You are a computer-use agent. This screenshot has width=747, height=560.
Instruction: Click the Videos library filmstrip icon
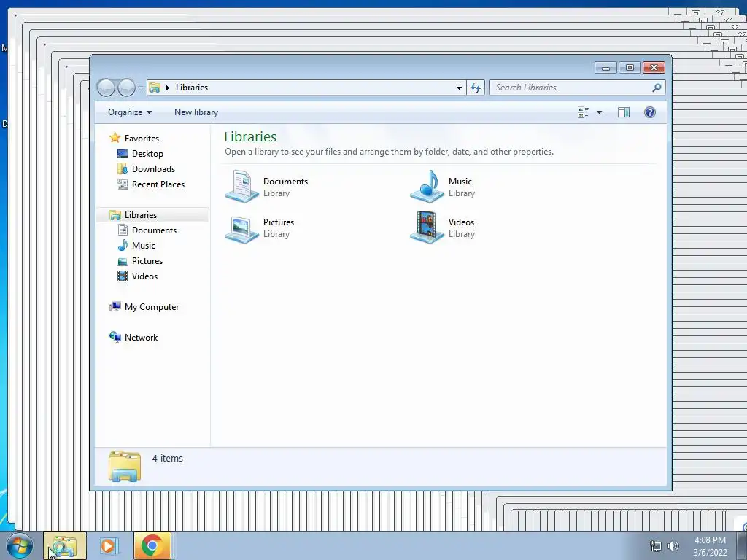point(427,227)
